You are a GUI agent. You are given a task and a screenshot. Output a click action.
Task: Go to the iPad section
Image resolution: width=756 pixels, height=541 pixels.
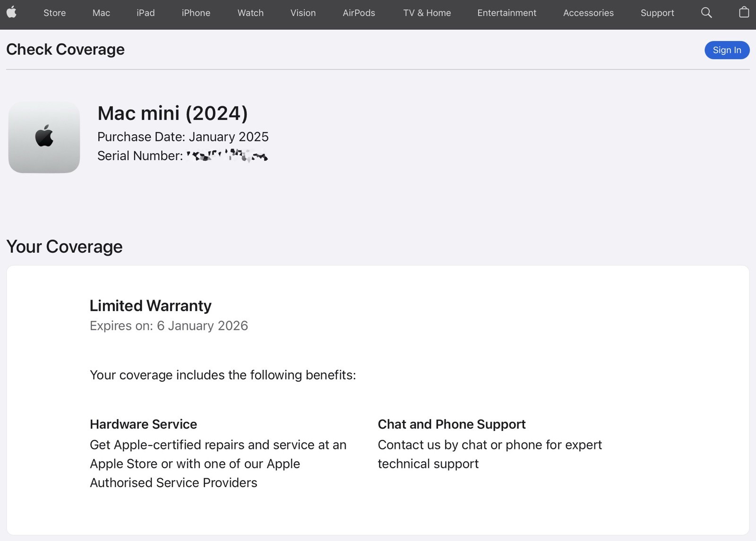146,13
